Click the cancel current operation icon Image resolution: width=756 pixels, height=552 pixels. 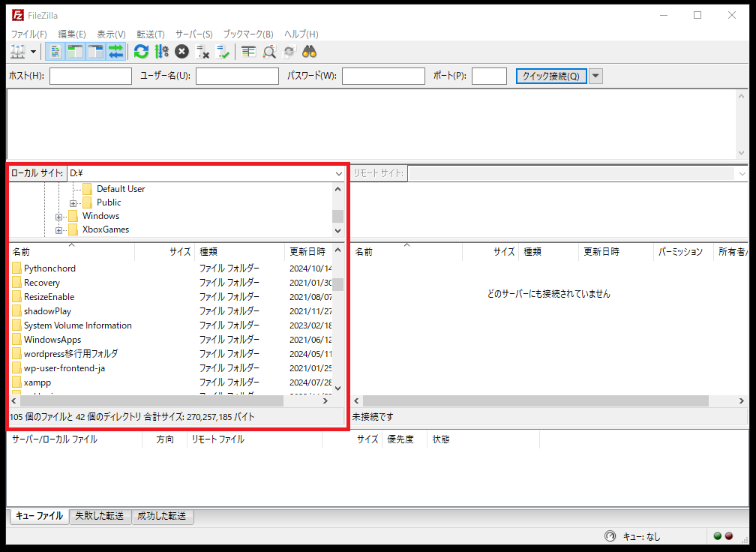(x=181, y=52)
